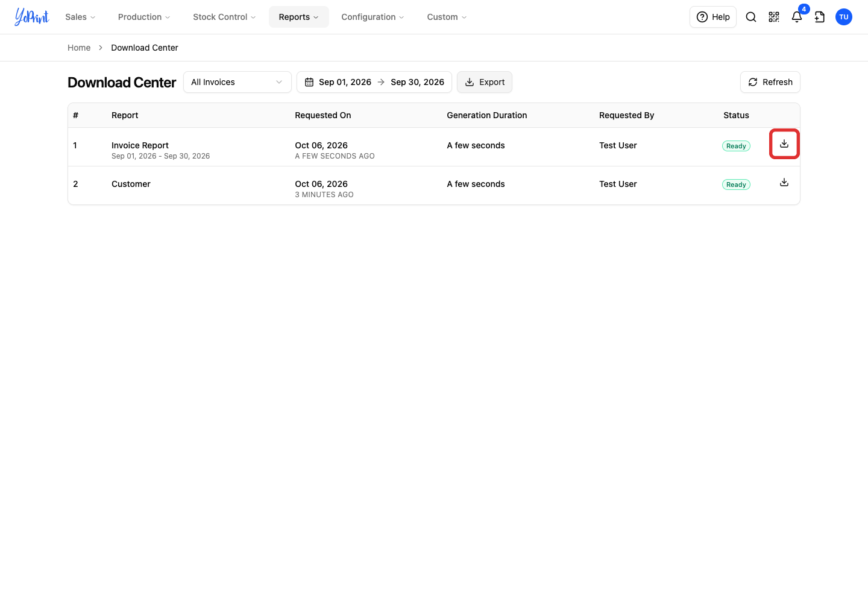
Task: Download the Invoice Report file
Action: [x=784, y=144]
